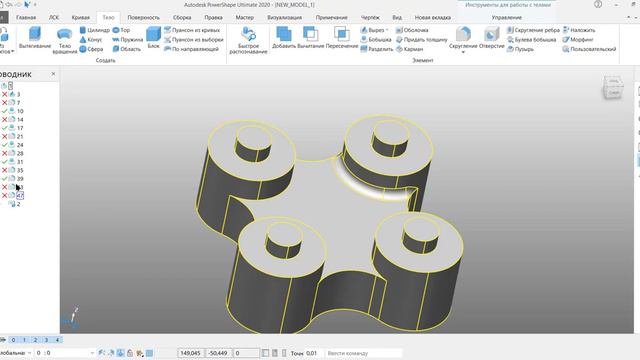Expand the Скругление dropdown arrow

point(463,52)
